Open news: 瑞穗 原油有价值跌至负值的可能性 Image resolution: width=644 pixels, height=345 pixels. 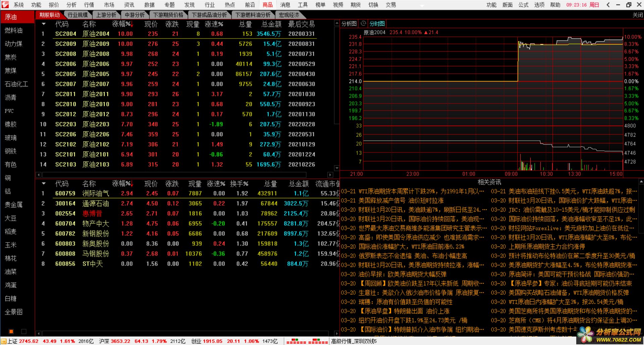point(397,302)
